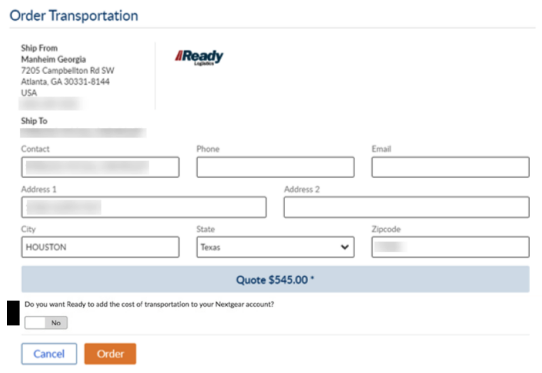Click the Ready Logistics logo
This screenshot has height=373, width=542.
(199, 57)
